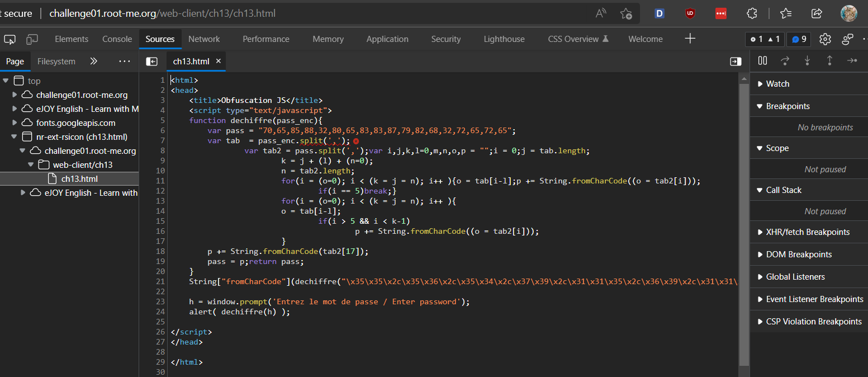Open the Memory tab
This screenshot has width=868, height=377.
coord(328,39)
